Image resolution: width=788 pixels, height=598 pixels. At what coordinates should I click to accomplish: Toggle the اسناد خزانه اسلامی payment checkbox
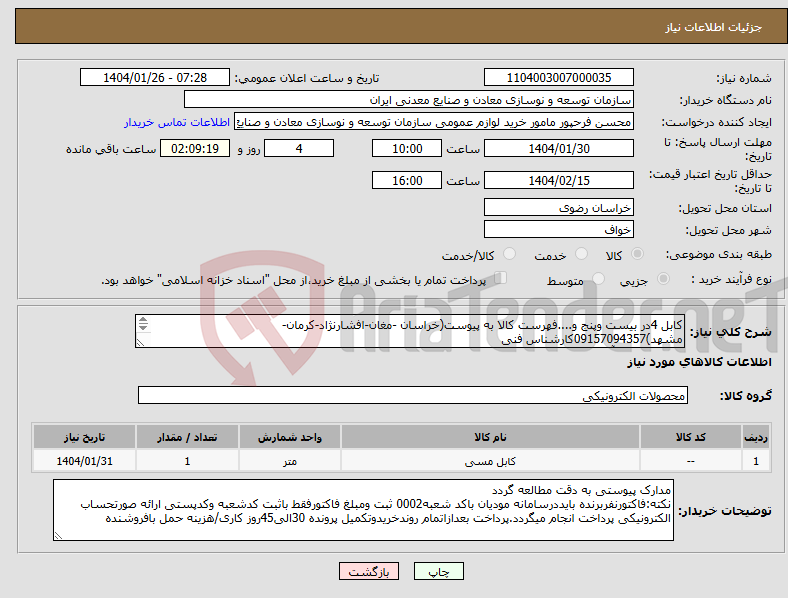point(500,278)
